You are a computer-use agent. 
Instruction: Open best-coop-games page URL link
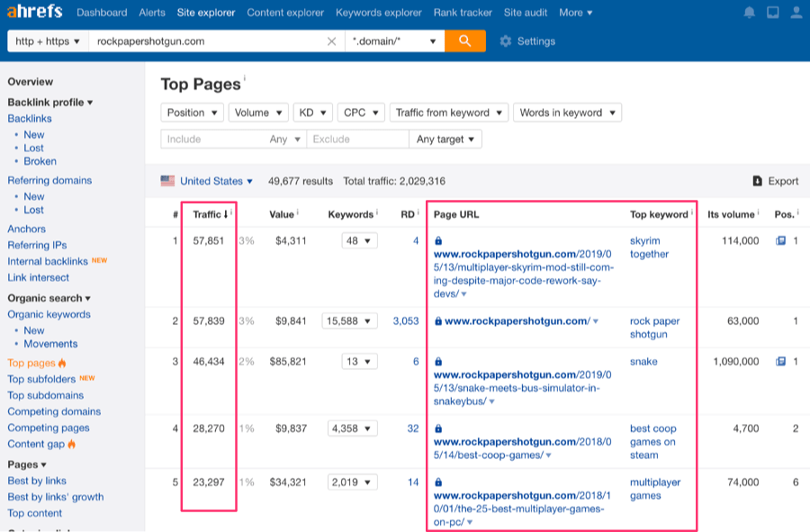tap(522, 448)
